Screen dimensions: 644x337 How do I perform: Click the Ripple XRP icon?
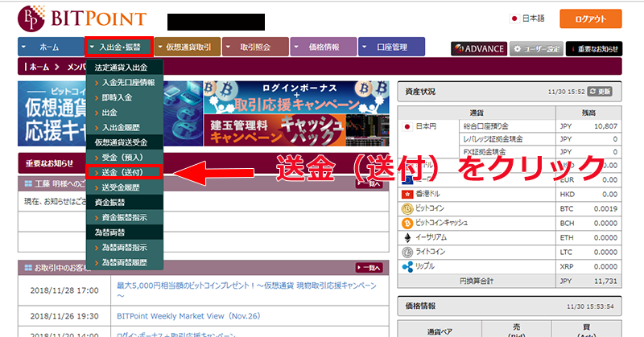407,267
